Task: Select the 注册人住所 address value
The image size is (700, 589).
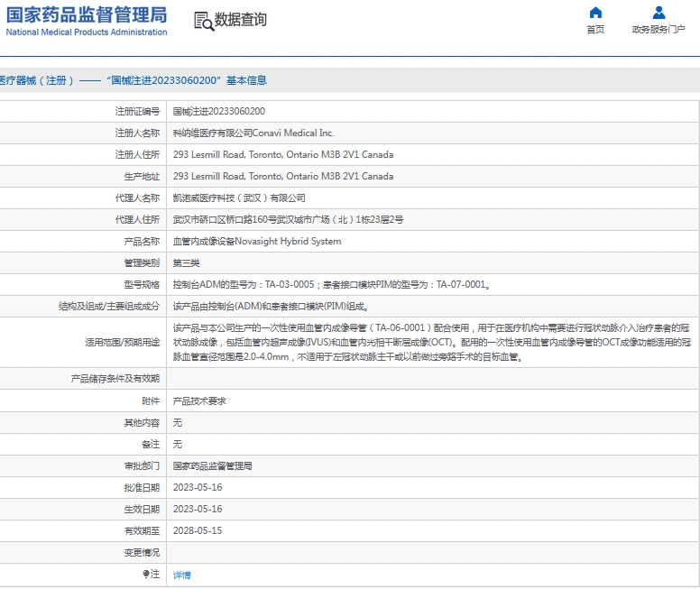Action: point(283,154)
